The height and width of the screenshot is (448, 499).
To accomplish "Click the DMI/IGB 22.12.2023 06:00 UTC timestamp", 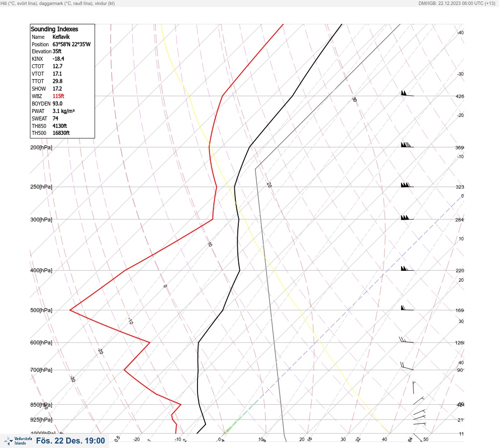I will click(x=457, y=3).
